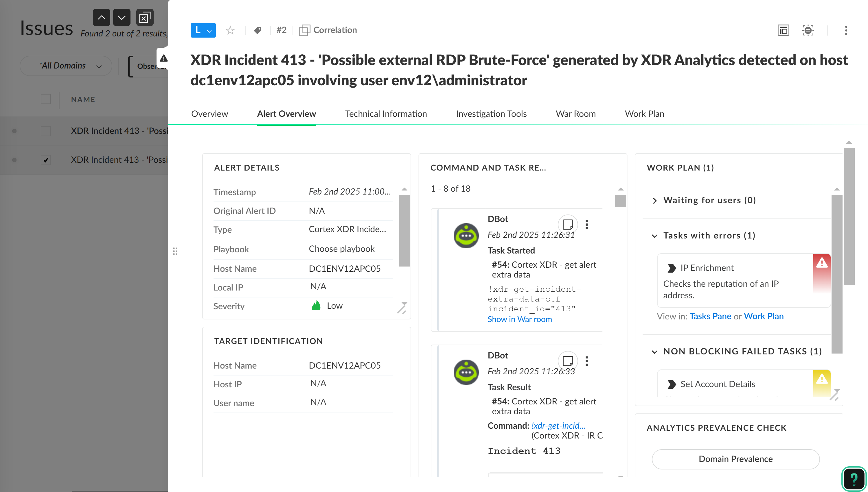The height and width of the screenshot is (492, 868).
Task: Click the Show in War room link
Action: point(520,319)
